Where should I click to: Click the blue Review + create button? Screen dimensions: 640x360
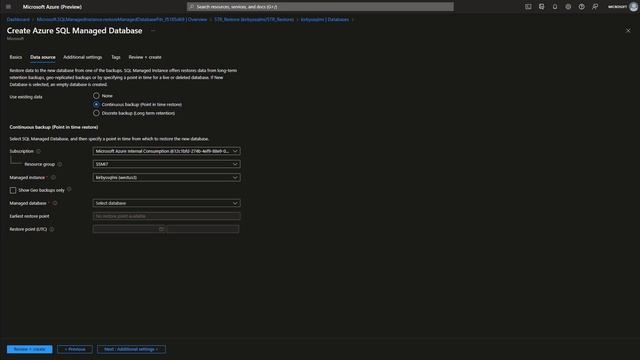(x=29, y=349)
